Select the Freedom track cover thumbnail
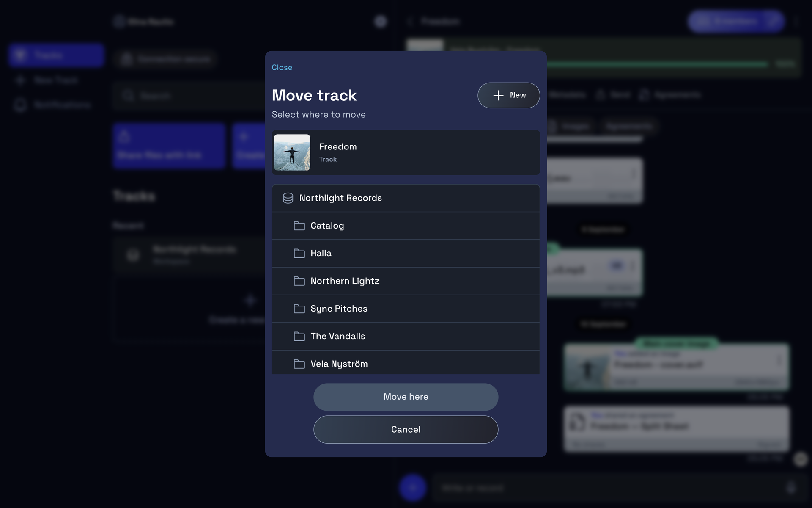 (292, 152)
